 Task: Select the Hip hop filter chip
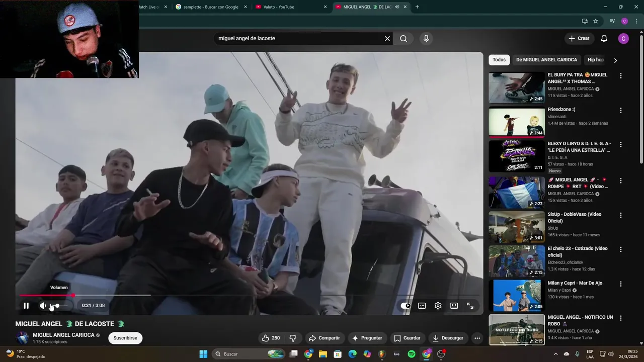tap(596, 60)
